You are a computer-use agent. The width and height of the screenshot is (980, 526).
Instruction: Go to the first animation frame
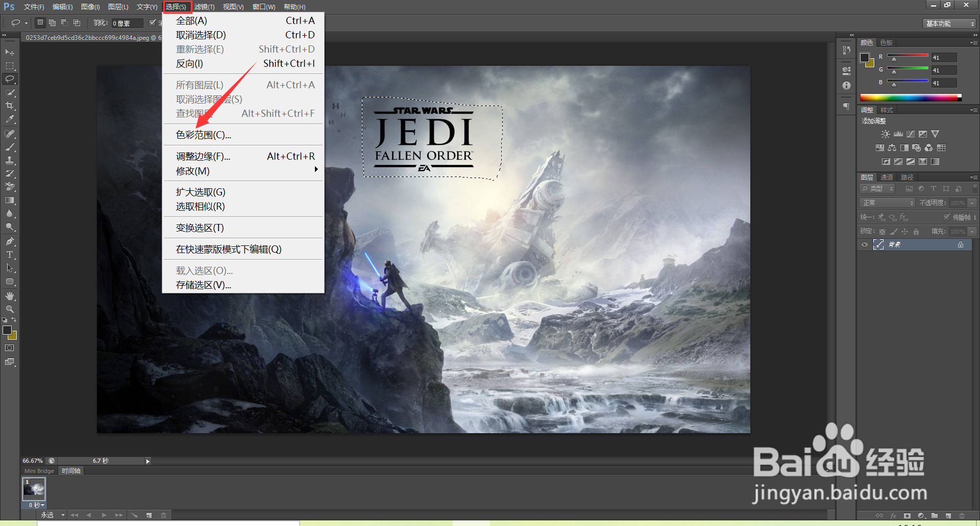point(75,515)
